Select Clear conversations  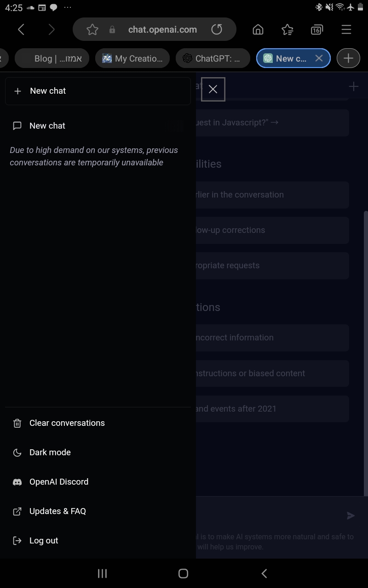click(x=98, y=423)
